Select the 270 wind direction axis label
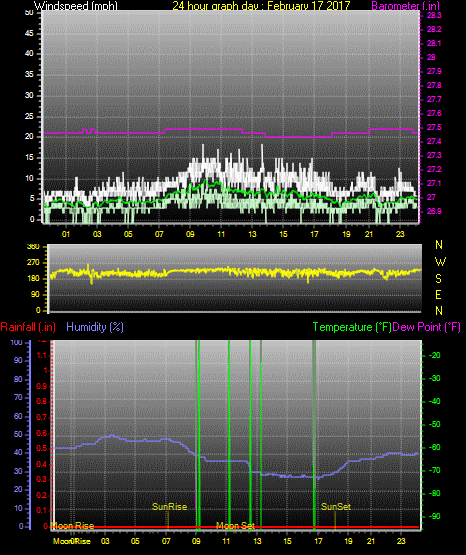This screenshot has width=466, height=555. [34, 263]
